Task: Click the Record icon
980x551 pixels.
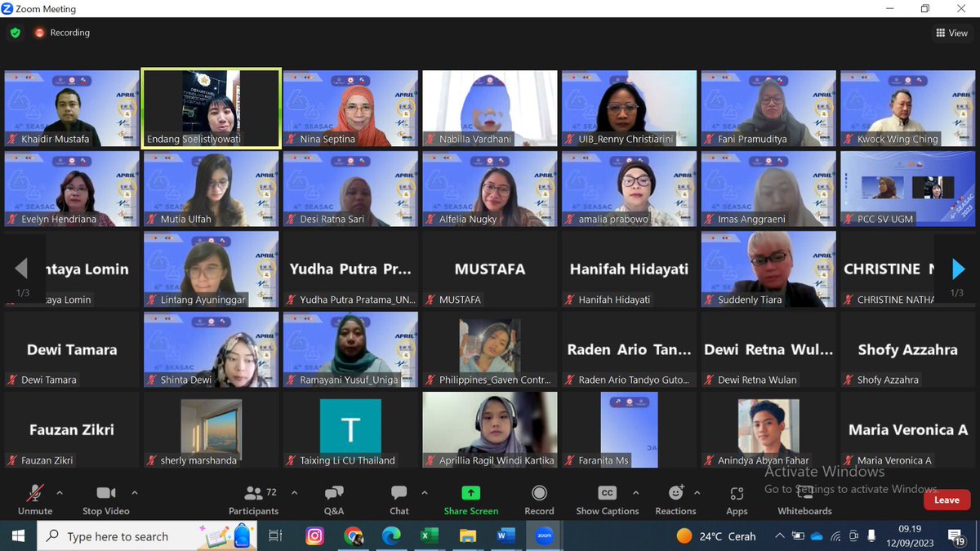Action: click(x=539, y=493)
